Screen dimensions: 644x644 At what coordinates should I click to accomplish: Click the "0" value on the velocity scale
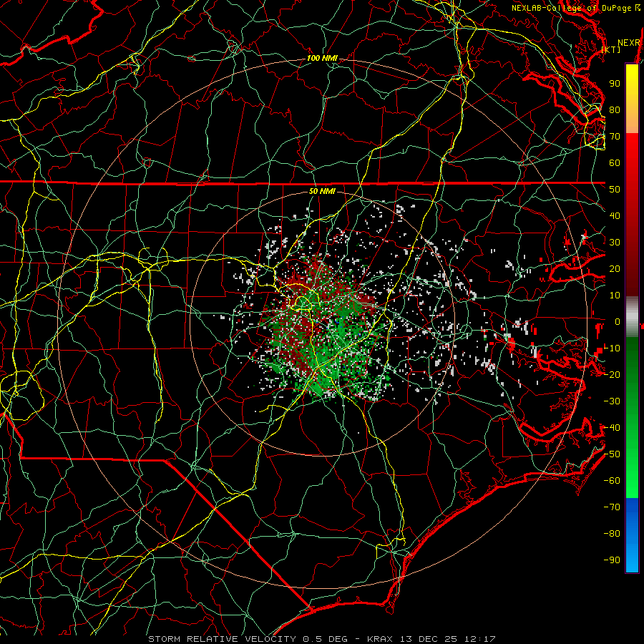pyautogui.click(x=618, y=322)
